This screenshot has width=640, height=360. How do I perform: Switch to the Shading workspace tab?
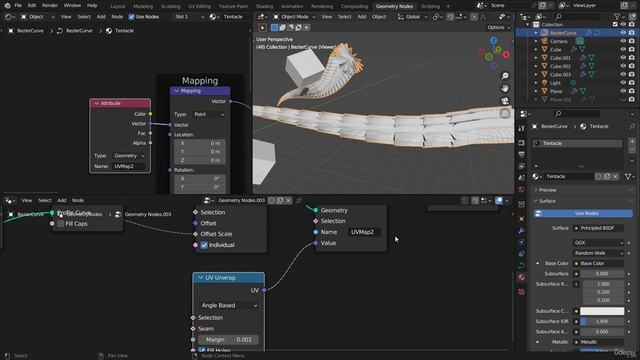tap(264, 6)
